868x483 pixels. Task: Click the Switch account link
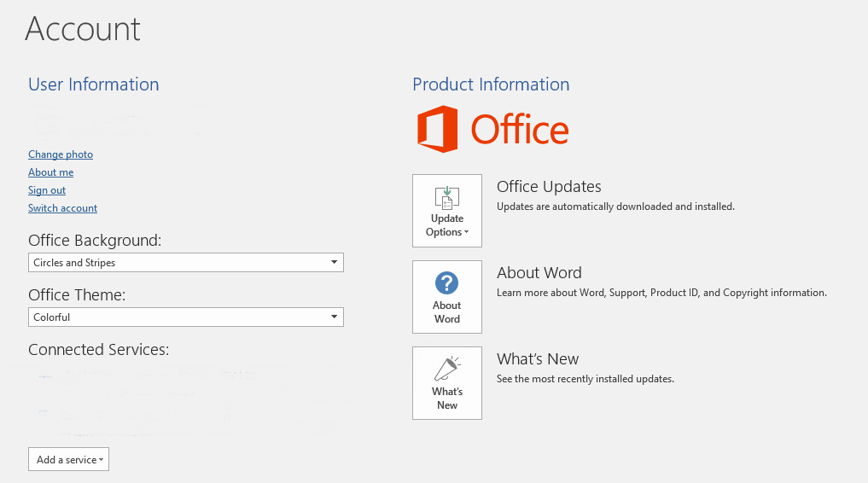click(62, 208)
